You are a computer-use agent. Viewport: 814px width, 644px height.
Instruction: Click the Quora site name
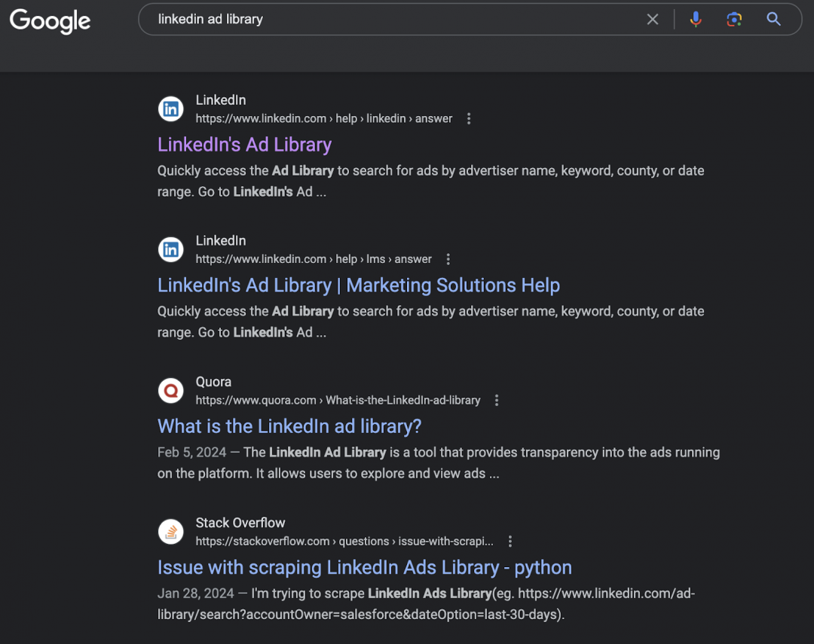(213, 382)
